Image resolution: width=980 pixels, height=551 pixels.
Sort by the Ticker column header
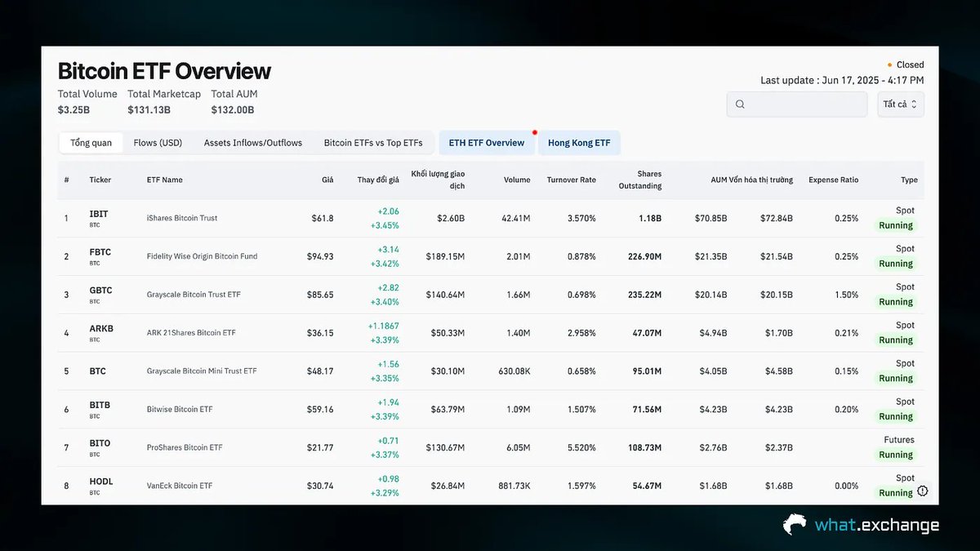[x=100, y=180]
